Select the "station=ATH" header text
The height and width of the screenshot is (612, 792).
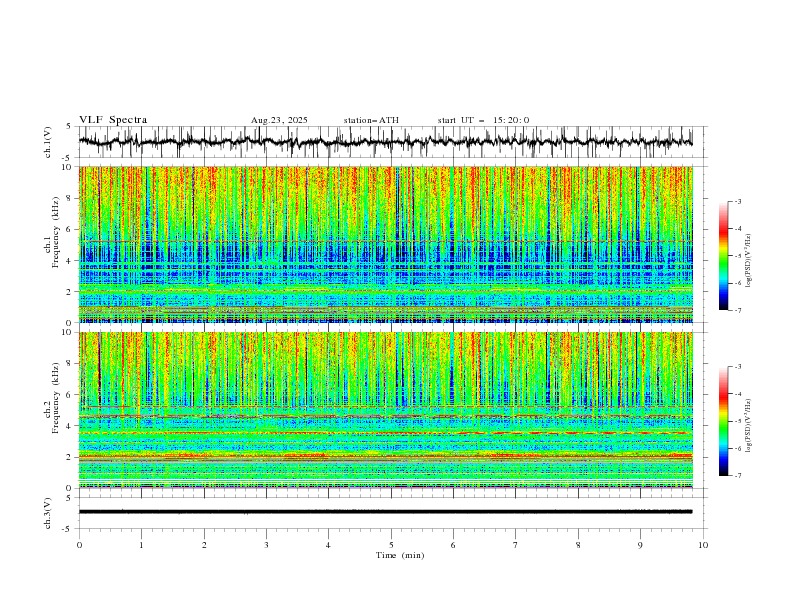[x=371, y=120]
